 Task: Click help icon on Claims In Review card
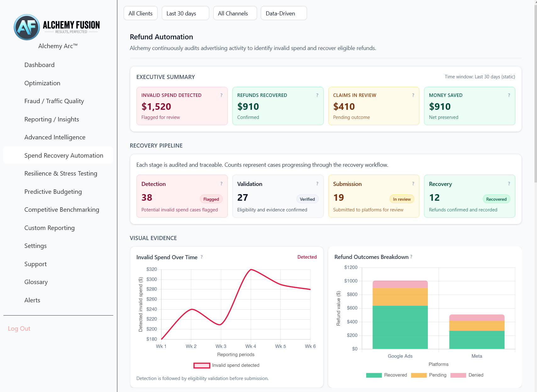pyautogui.click(x=413, y=95)
